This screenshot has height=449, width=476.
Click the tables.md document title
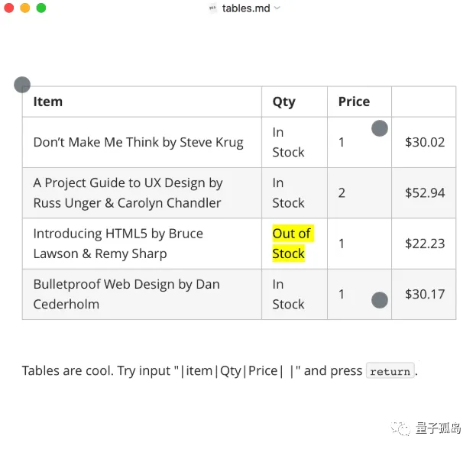245,8
